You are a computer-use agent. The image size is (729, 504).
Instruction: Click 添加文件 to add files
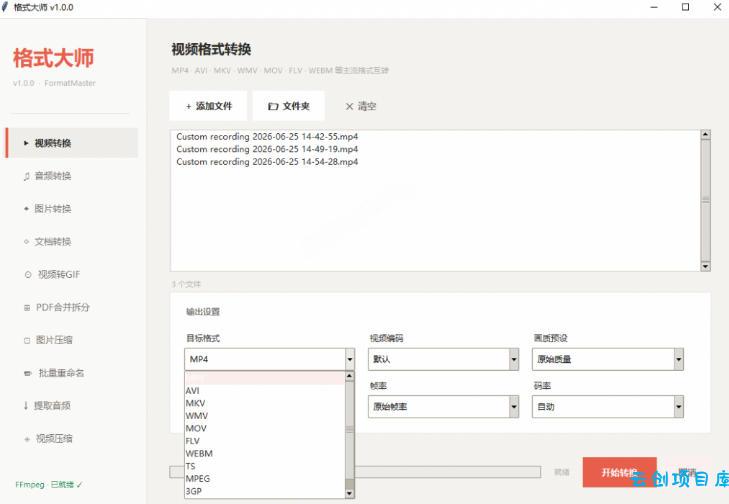pos(208,106)
